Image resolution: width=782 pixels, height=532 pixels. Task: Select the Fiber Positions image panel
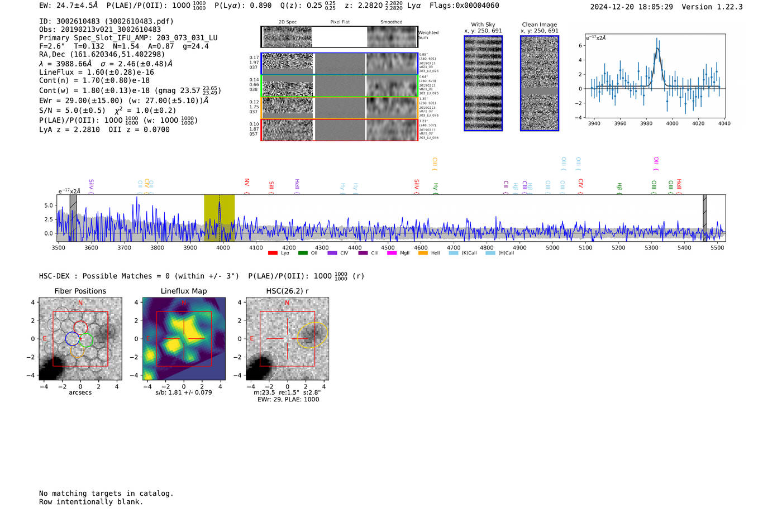coord(80,339)
